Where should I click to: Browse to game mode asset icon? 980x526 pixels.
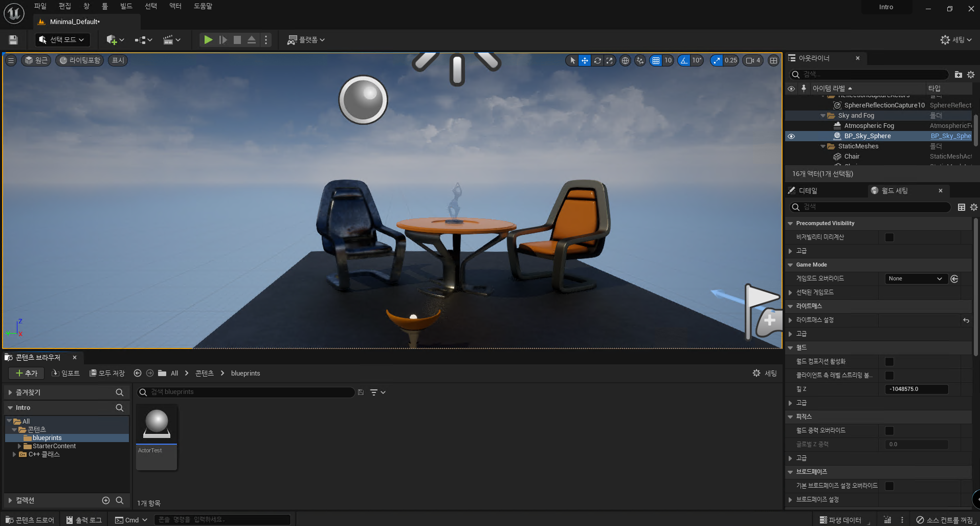tap(954, 279)
